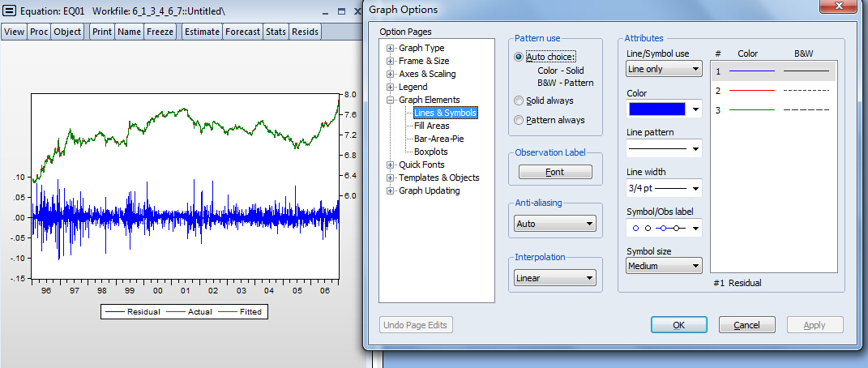868x368 pixels.
Task: Click the Font button for observation label
Action: (x=555, y=172)
